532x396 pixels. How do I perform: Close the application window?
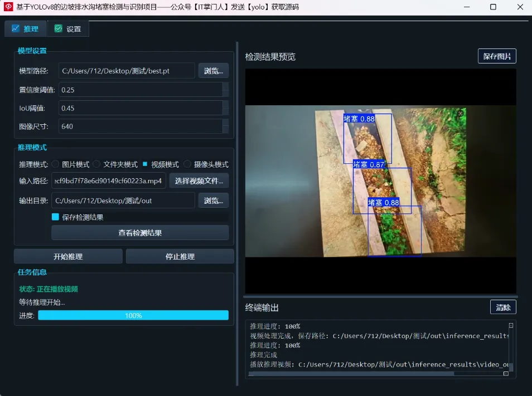pyautogui.click(x=520, y=7)
